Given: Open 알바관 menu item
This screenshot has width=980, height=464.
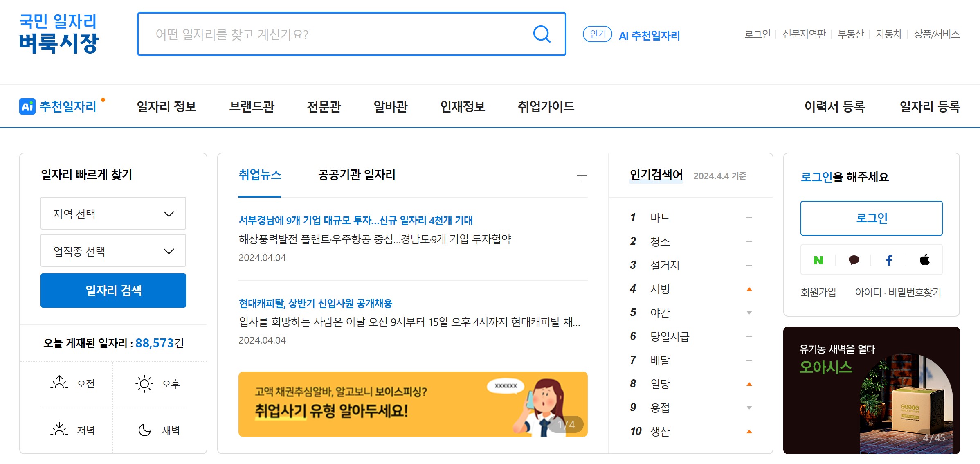Looking at the screenshot, I should 390,106.
